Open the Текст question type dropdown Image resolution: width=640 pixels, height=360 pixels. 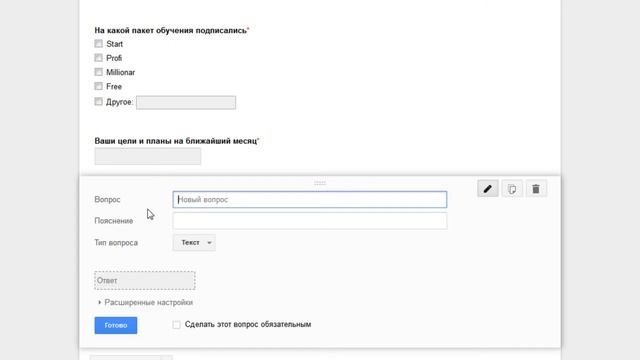point(194,242)
